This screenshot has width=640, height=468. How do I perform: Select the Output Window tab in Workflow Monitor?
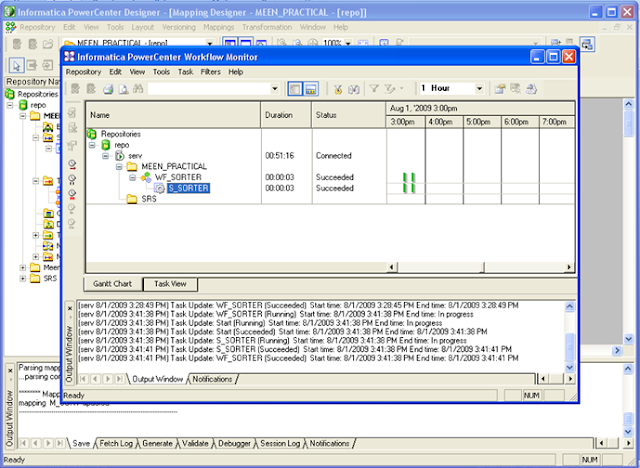158,379
